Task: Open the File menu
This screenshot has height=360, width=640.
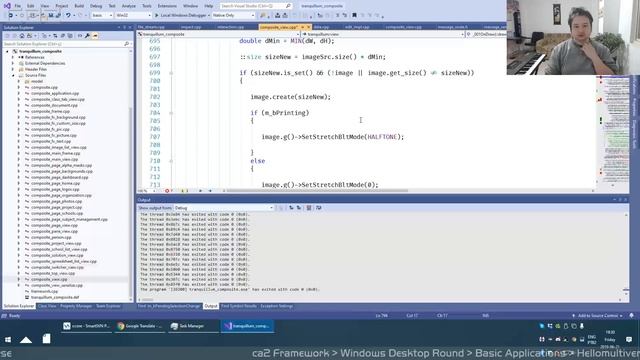Action: point(18,6)
